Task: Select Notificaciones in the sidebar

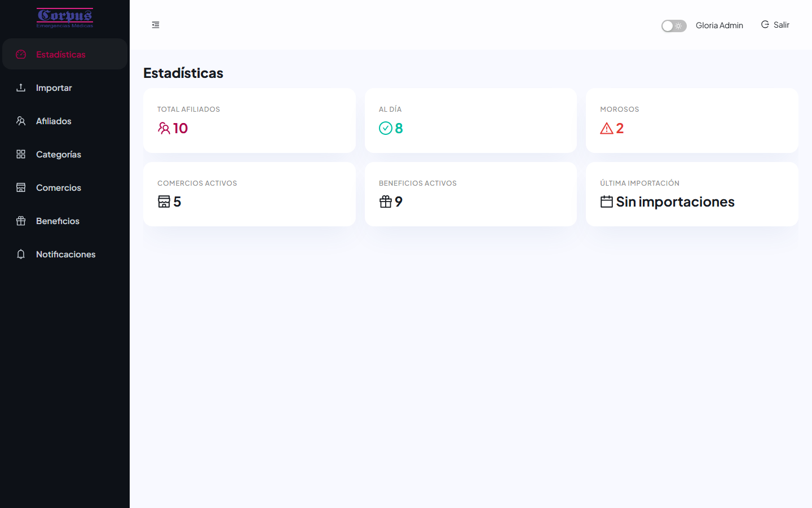Action: point(65,254)
